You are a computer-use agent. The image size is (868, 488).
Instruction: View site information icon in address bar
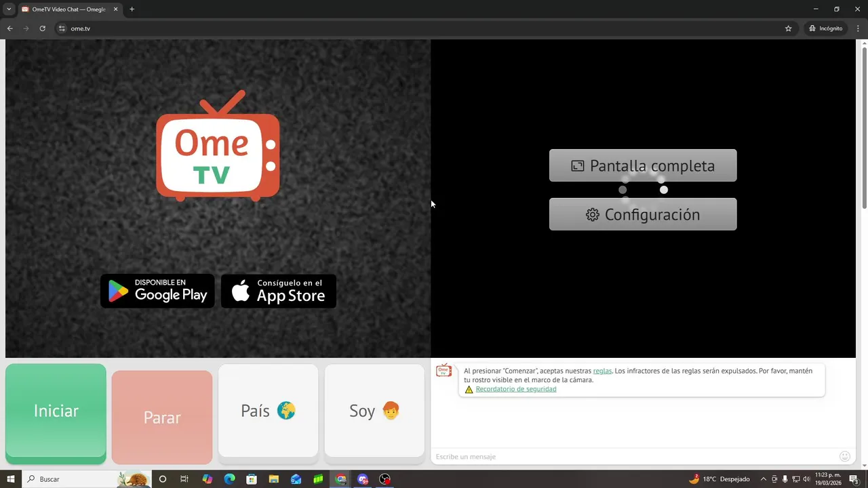pos(62,28)
